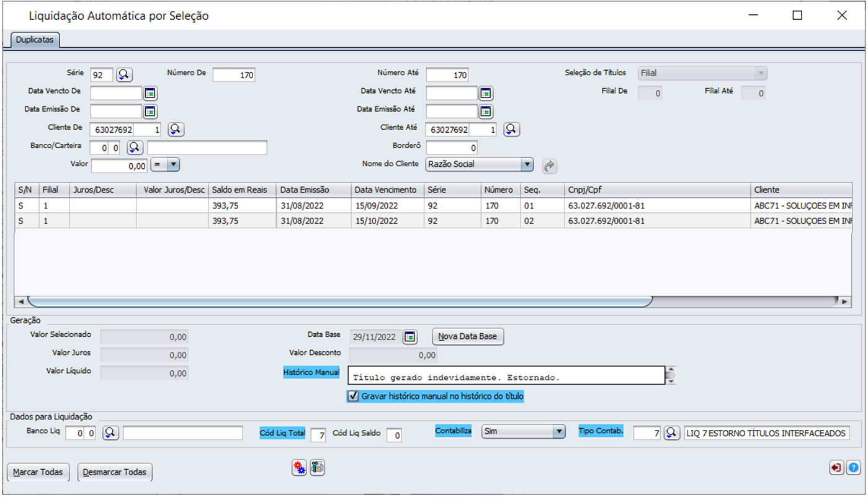Search clients with Cliente Até magnifier
The image size is (868, 497).
[x=512, y=129]
